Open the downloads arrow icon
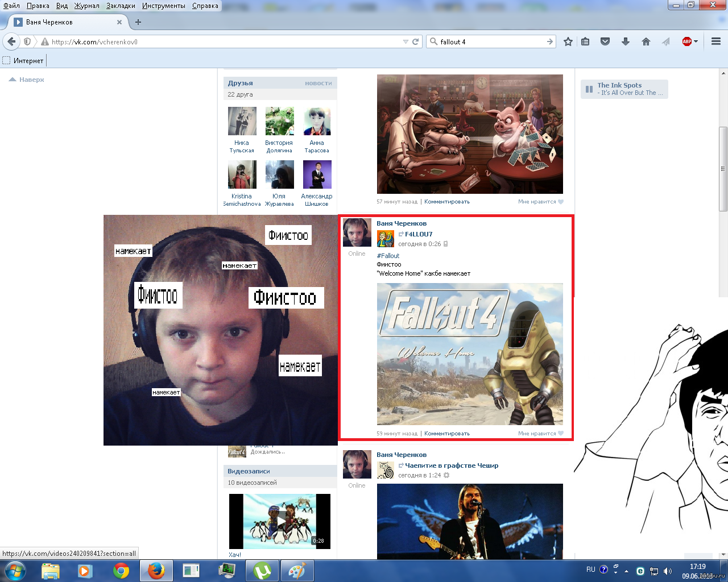728x582 pixels. pyautogui.click(x=626, y=41)
